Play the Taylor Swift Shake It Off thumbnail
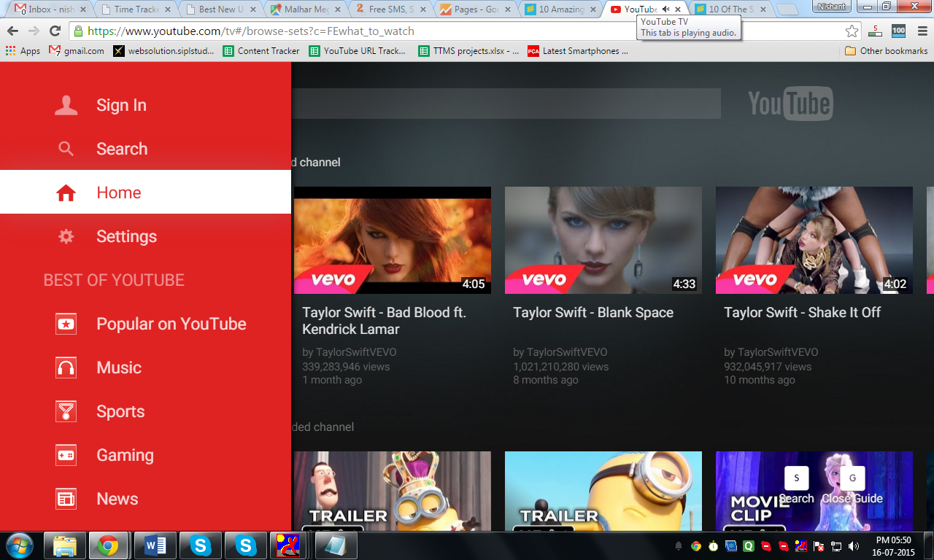This screenshot has width=934, height=560. click(814, 240)
